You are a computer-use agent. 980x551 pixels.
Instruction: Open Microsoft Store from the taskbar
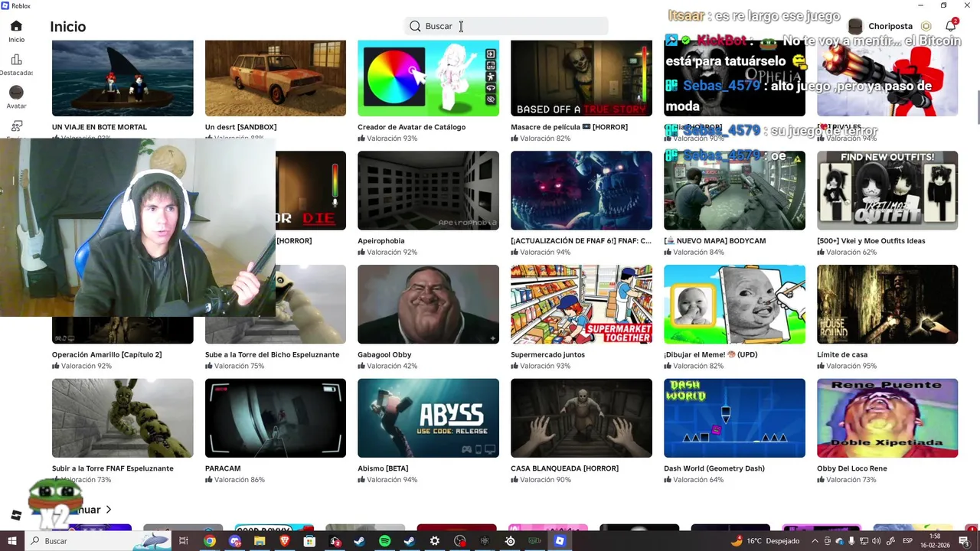coord(309,541)
